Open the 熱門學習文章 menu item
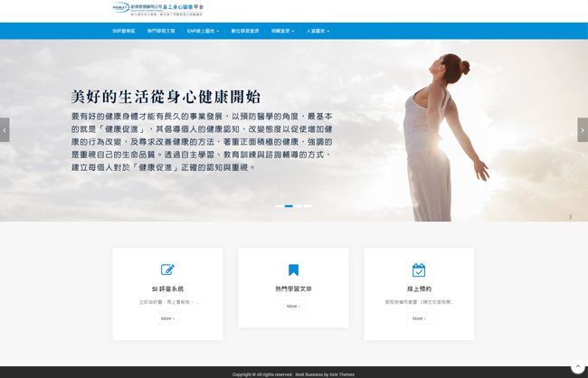 161,31
